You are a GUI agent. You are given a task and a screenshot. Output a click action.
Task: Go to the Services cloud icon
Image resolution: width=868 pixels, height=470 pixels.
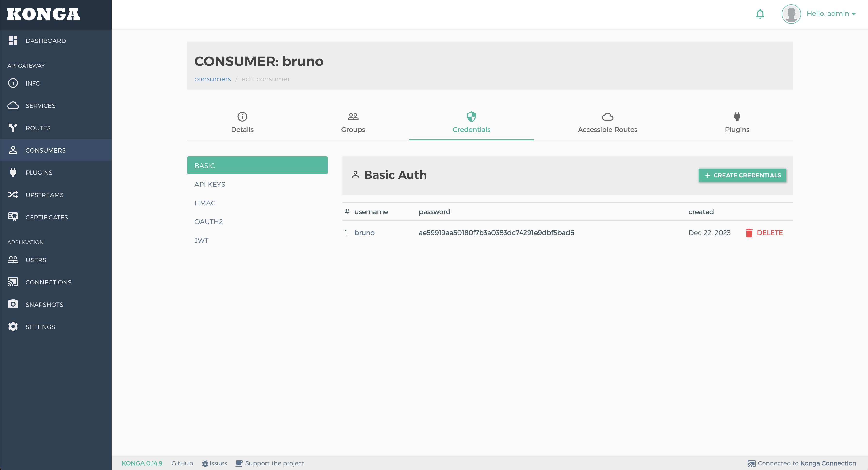click(x=13, y=105)
